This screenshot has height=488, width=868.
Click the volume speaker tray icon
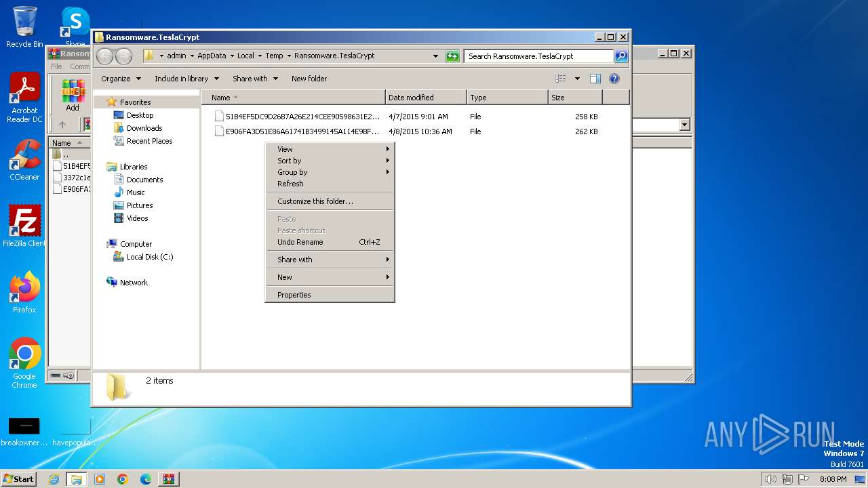[770, 479]
